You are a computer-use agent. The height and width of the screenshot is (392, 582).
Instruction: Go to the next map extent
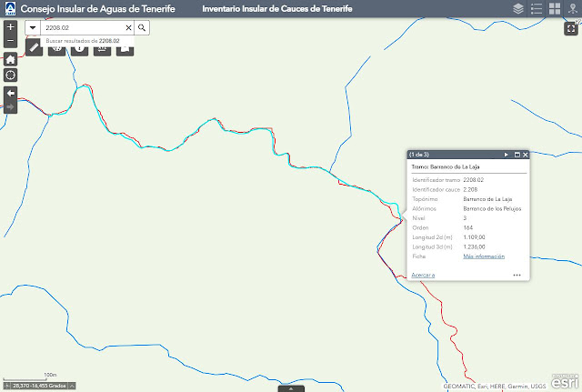click(10, 107)
